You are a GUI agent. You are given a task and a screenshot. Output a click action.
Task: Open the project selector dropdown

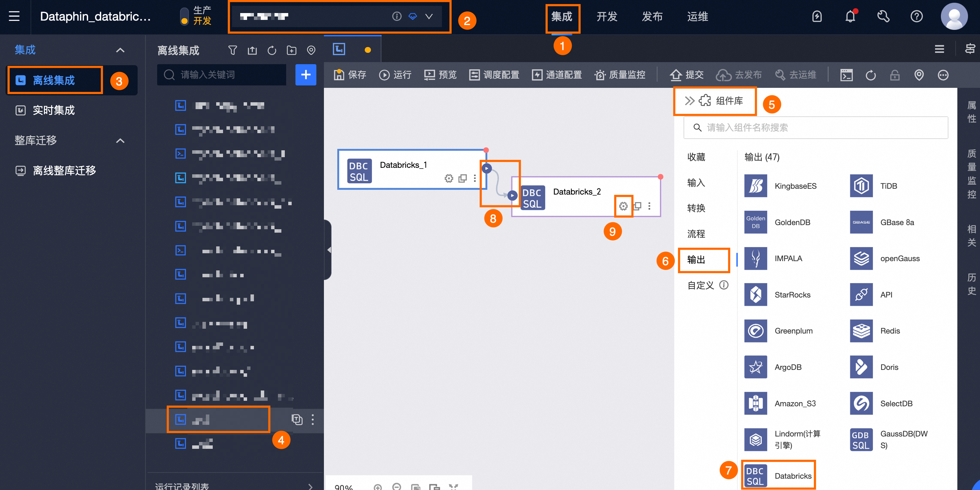(429, 16)
